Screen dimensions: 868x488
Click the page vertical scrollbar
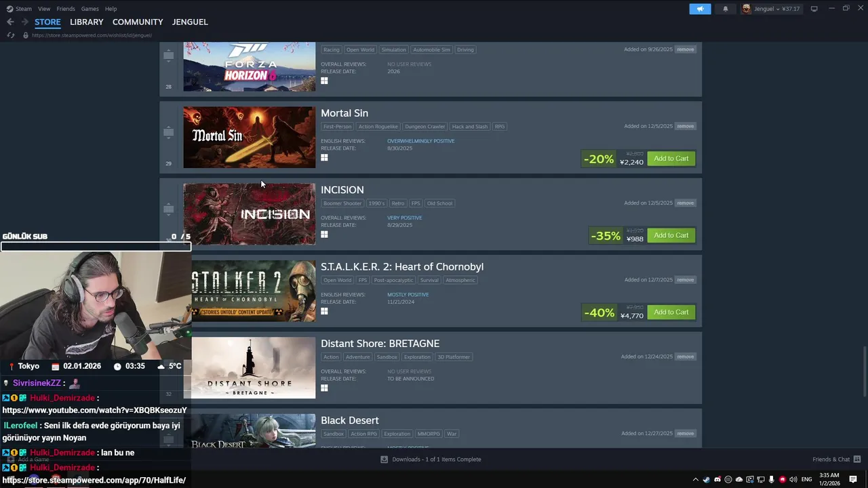[x=864, y=371]
